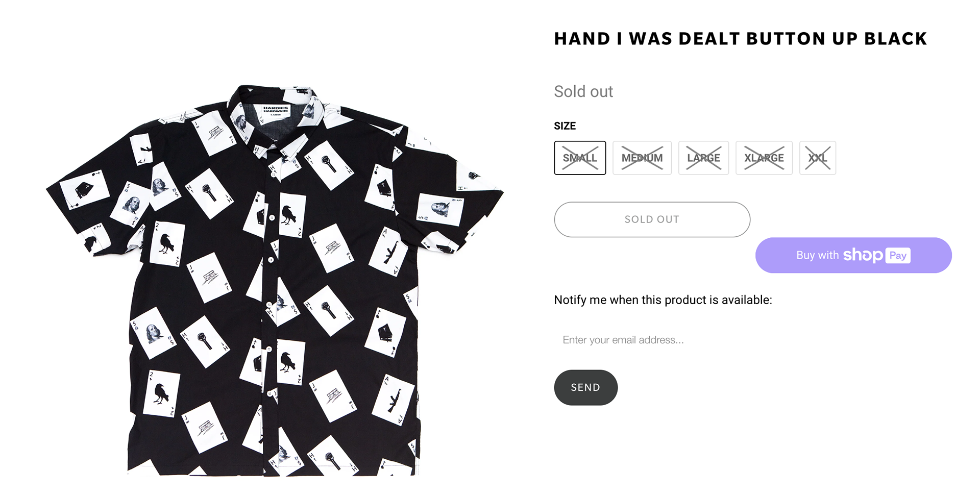Click the shop wordmark logo
This screenshot has height=496, width=980.
click(863, 255)
